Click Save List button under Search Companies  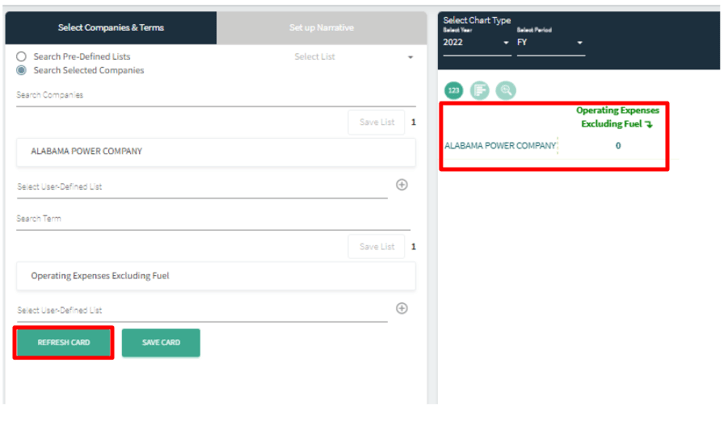[x=377, y=122]
